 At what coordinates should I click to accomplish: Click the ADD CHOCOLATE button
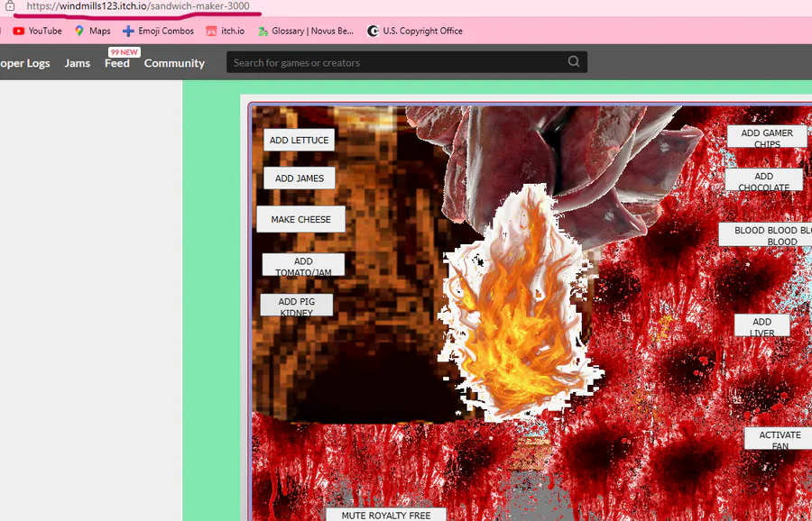pos(764,179)
